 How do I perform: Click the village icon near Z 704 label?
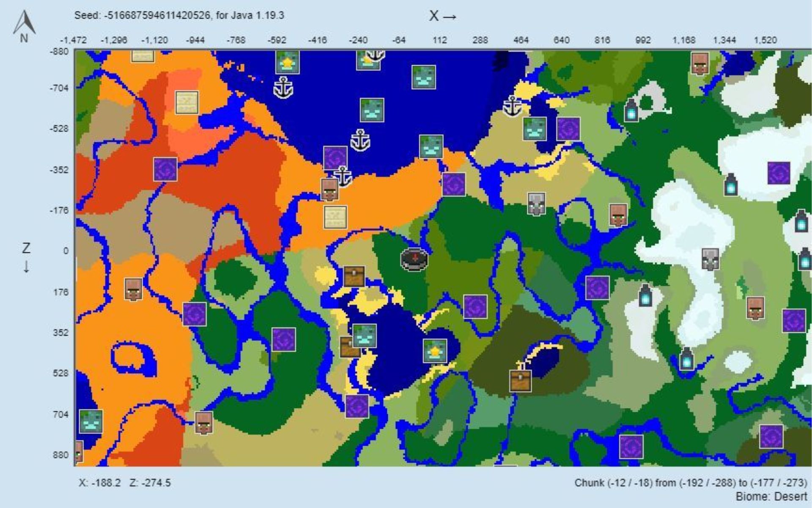tap(204, 422)
